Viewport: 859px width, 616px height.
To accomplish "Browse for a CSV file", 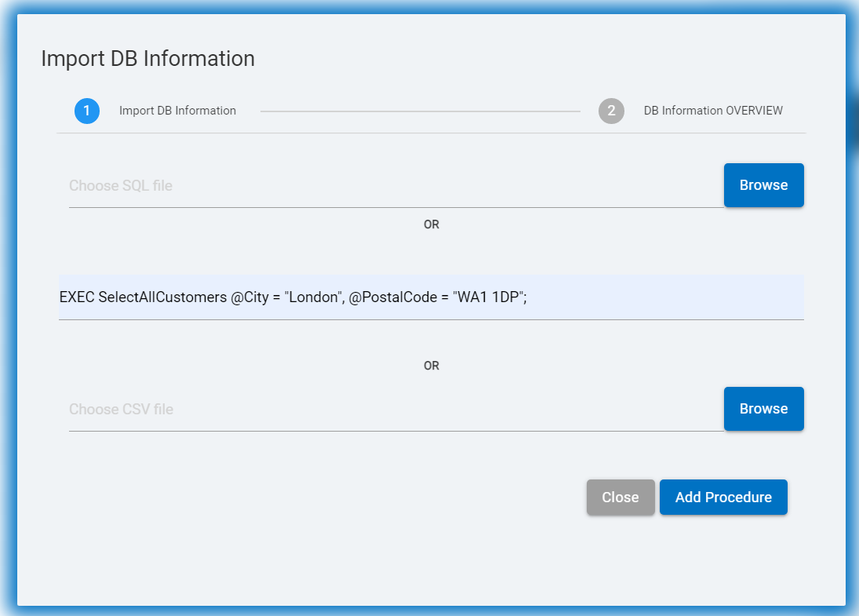I will [763, 409].
